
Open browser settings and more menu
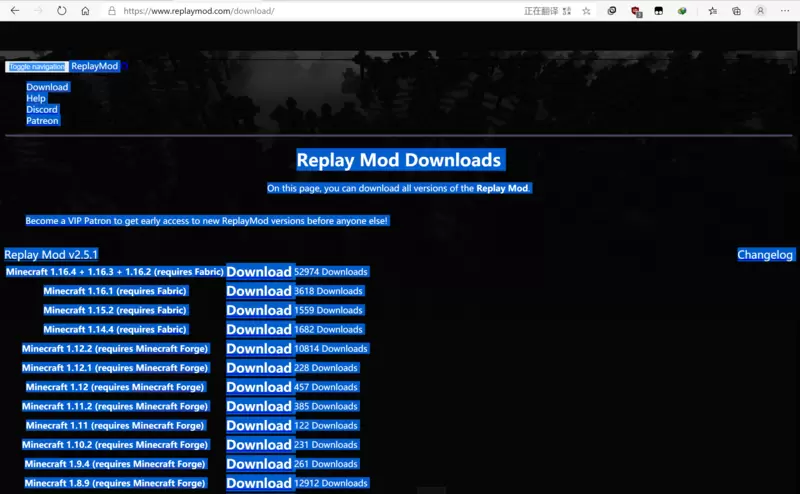785,11
